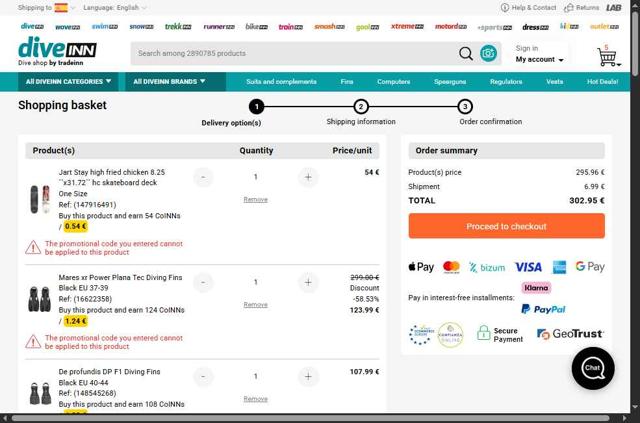Open the waveinn store logo
The height and width of the screenshot is (423, 640).
pyautogui.click(x=67, y=27)
